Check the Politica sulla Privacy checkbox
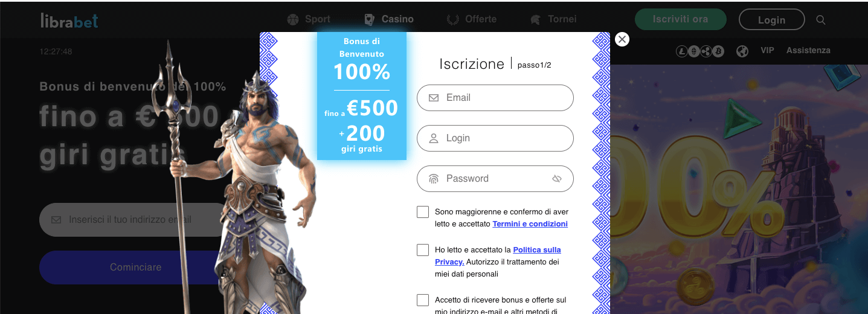This screenshot has height=314, width=868. coord(423,250)
